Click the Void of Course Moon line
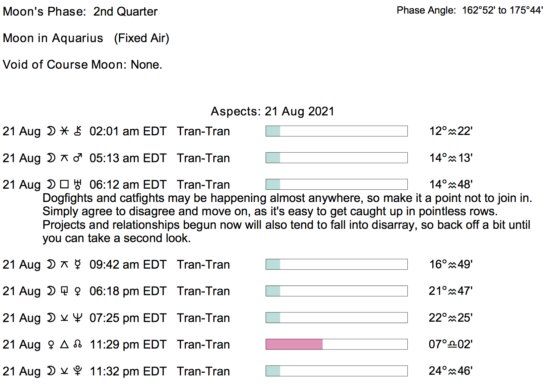Viewport: 549px width, 392px height. [82, 65]
